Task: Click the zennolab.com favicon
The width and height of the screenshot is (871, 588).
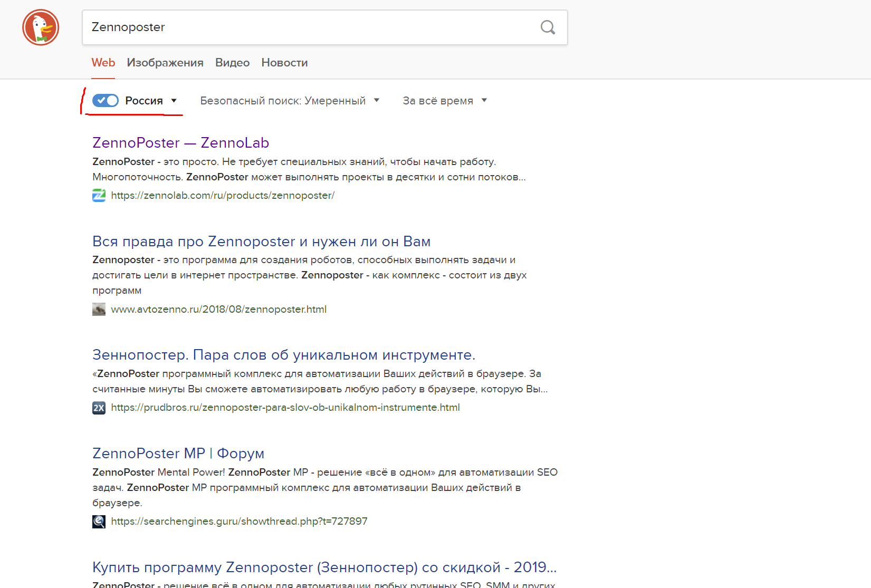Action: (99, 196)
